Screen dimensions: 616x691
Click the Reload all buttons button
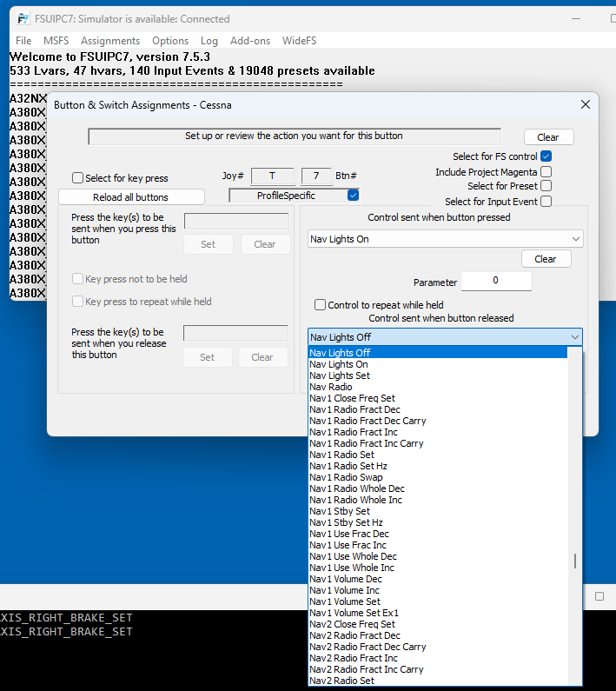tap(131, 197)
